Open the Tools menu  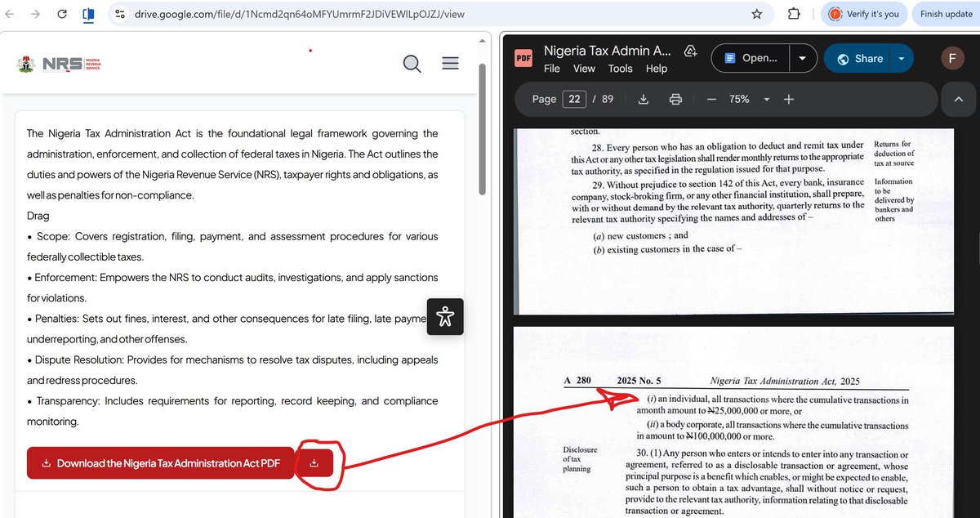[621, 69]
